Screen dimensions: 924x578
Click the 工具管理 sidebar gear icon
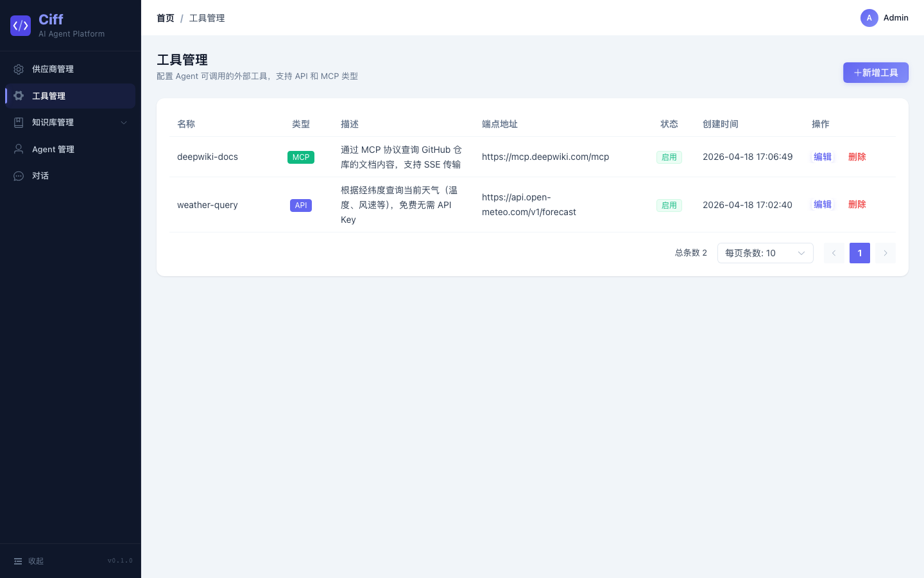19,96
